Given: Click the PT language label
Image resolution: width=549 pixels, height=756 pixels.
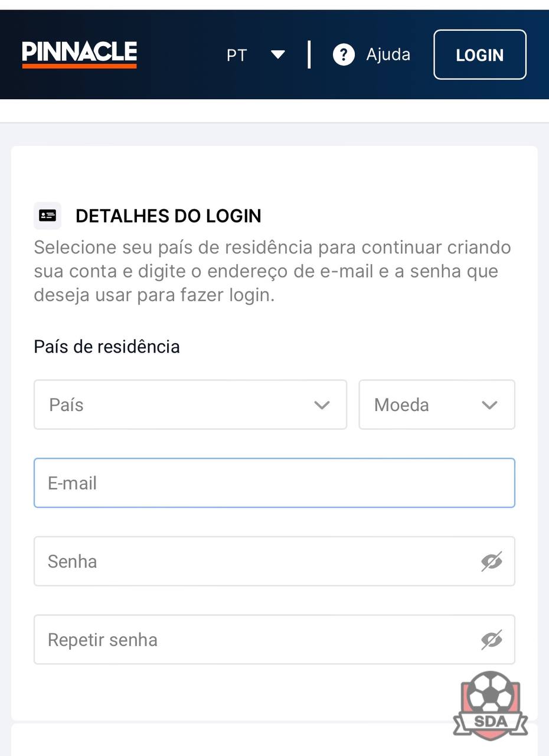Looking at the screenshot, I should point(237,55).
